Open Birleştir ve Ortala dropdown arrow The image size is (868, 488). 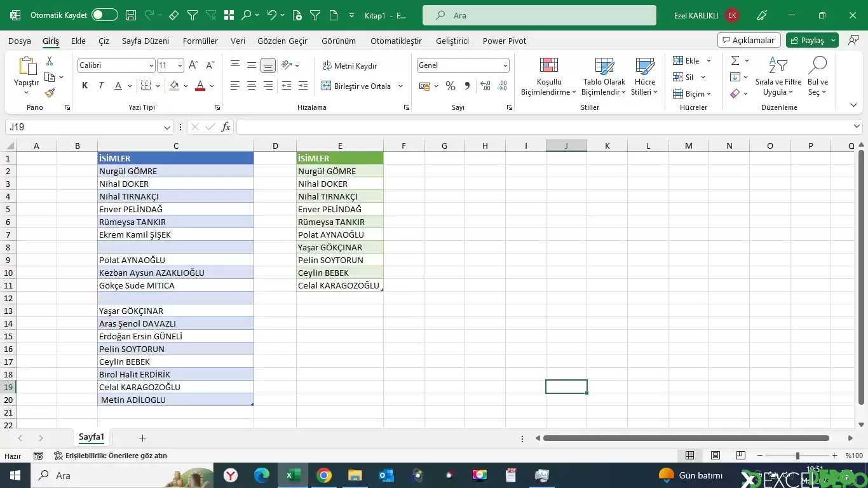(x=400, y=86)
